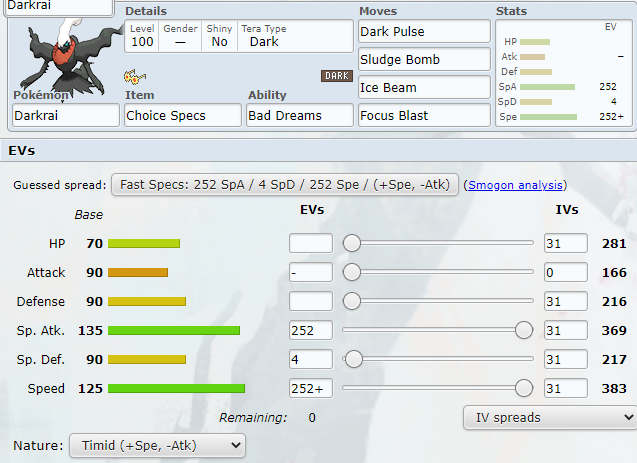Click the Sludge Bomb move field

424,59
